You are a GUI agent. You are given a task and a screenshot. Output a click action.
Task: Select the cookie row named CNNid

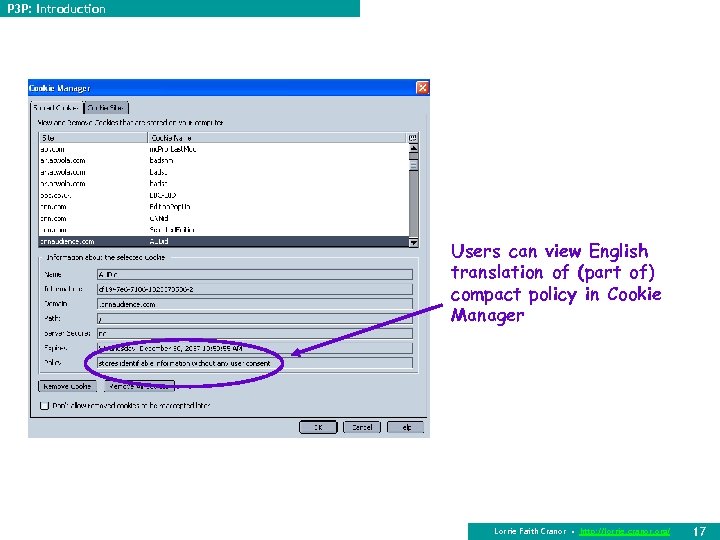pos(224,218)
